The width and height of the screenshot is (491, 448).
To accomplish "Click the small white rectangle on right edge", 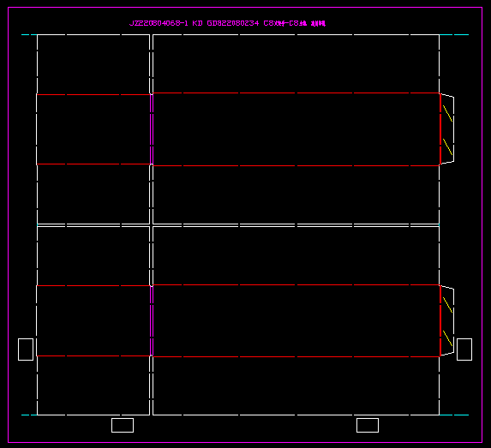I will pyautogui.click(x=464, y=349).
